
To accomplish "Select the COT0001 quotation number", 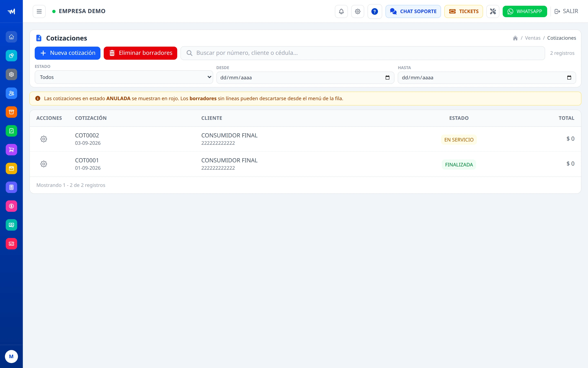I will click(87, 160).
